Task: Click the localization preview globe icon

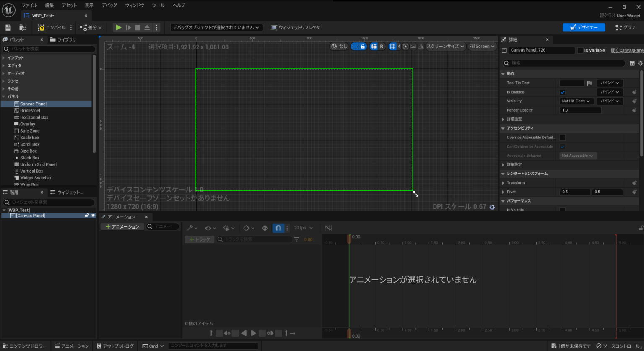Action: 333,47
